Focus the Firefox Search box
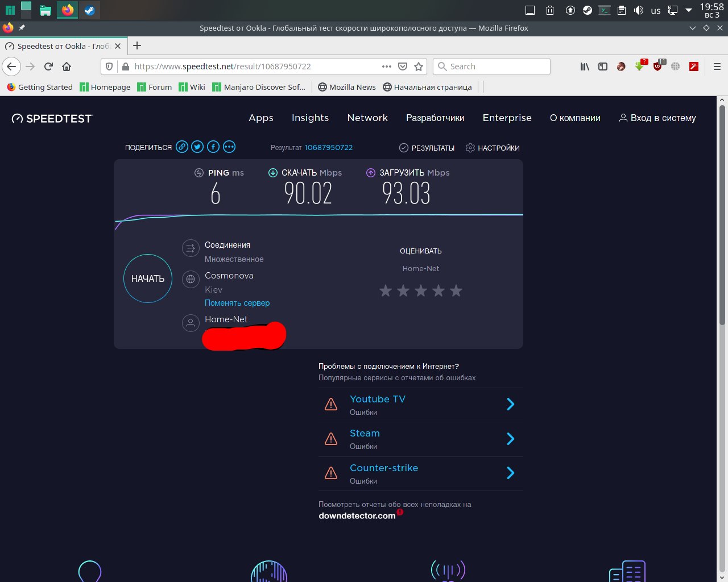 [x=491, y=66]
